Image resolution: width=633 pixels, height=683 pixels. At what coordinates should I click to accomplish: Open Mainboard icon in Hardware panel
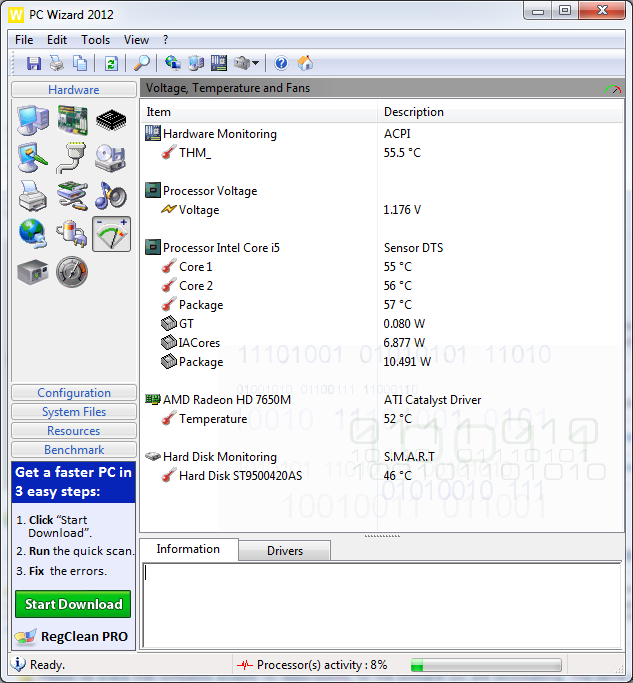pos(72,120)
